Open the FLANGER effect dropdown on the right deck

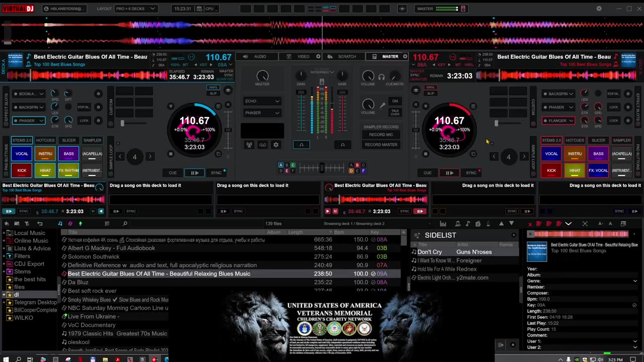coord(558,121)
